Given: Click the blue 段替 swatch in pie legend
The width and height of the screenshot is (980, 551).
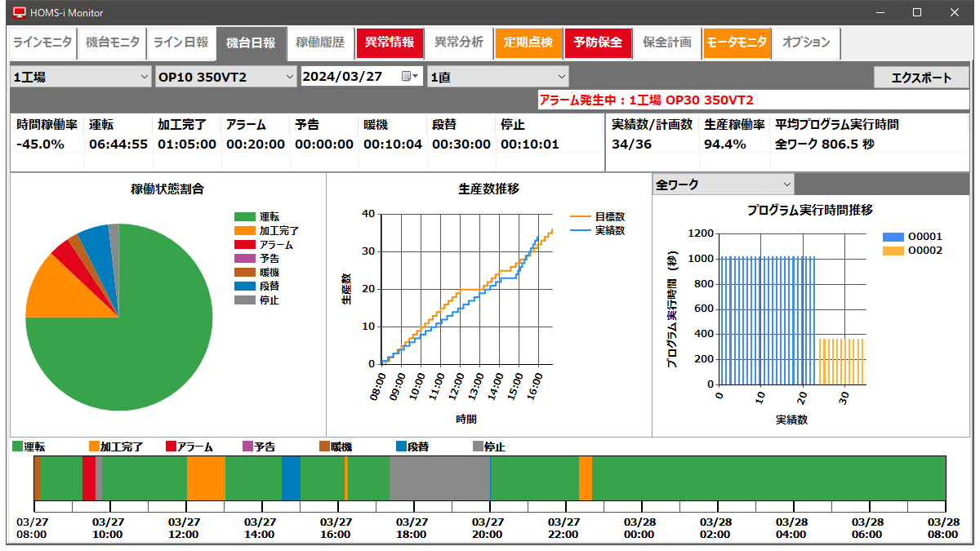Looking at the screenshot, I should coord(244,287).
